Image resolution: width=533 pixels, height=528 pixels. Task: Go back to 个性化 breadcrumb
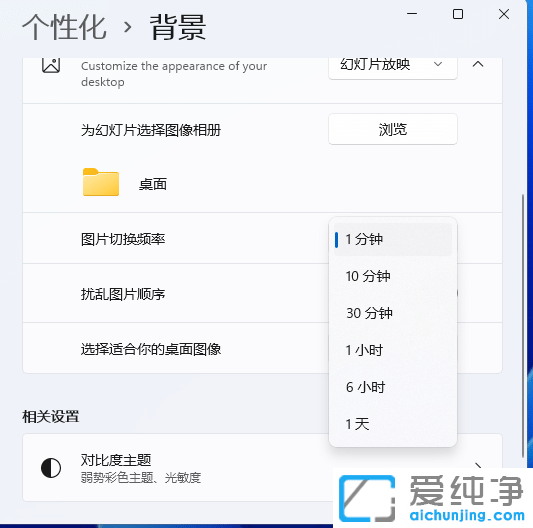(64, 27)
